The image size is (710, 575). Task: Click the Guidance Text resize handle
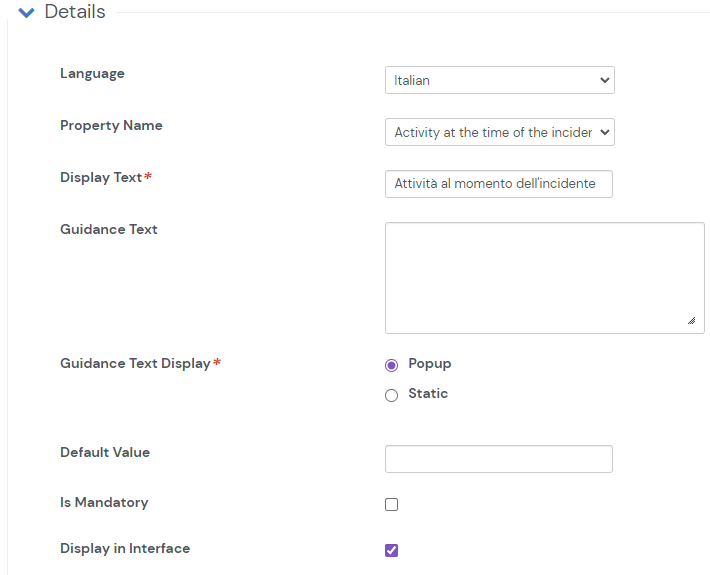[x=691, y=320]
